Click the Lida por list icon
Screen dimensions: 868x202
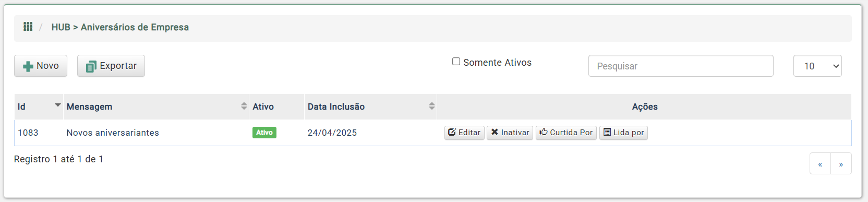click(x=607, y=133)
